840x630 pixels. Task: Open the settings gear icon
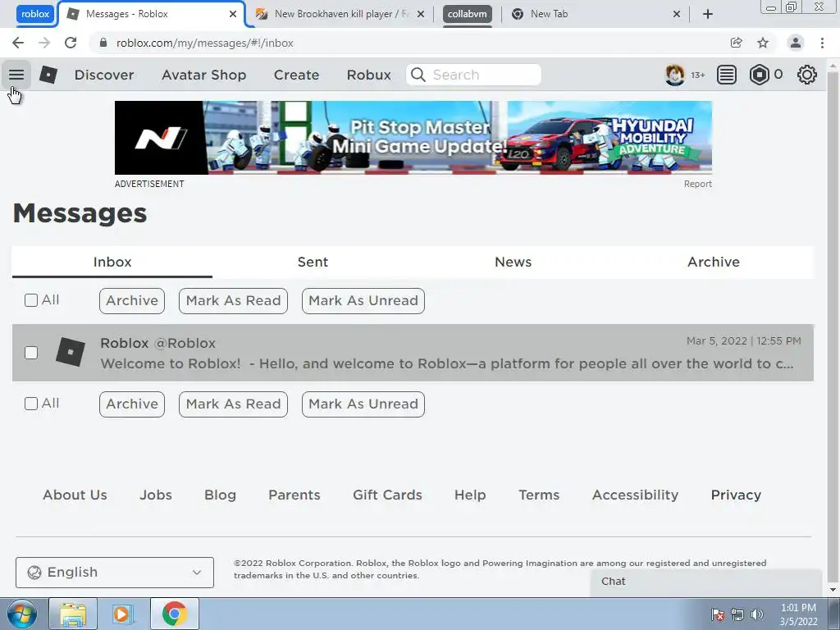coord(807,75)
